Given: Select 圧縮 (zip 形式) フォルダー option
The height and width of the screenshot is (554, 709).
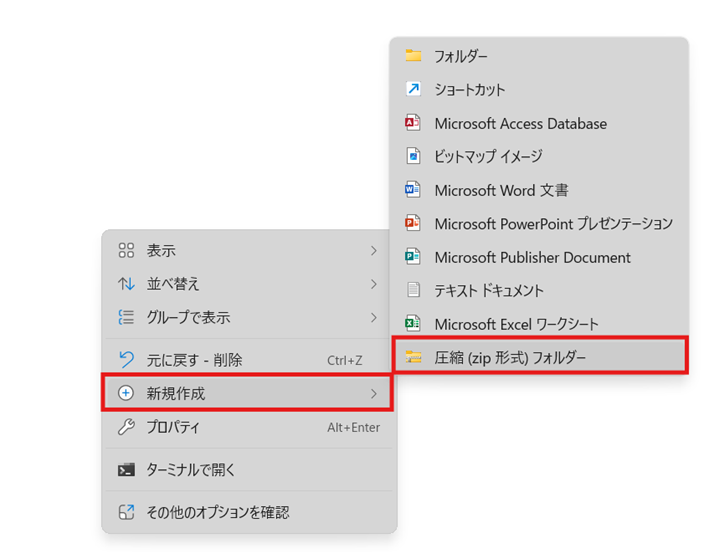Looking at the screenshot, I should click(510, 357).
